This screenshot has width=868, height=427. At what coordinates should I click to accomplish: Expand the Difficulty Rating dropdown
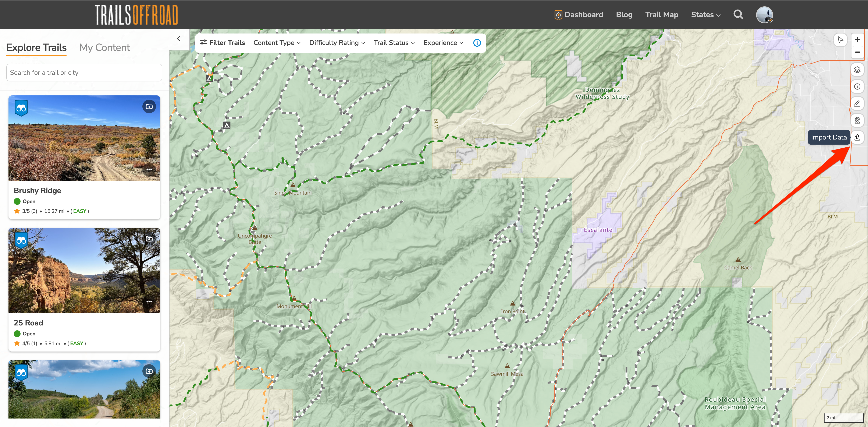[337, 43]
